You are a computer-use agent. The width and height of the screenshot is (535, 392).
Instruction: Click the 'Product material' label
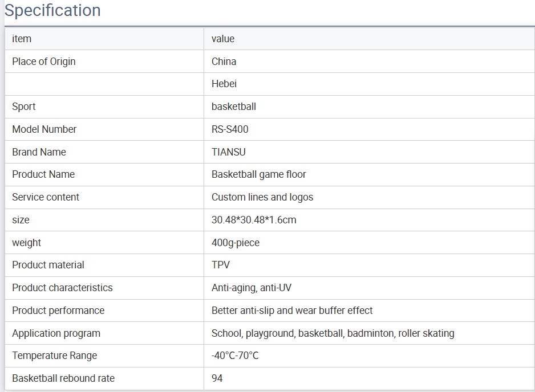[48, 265]
